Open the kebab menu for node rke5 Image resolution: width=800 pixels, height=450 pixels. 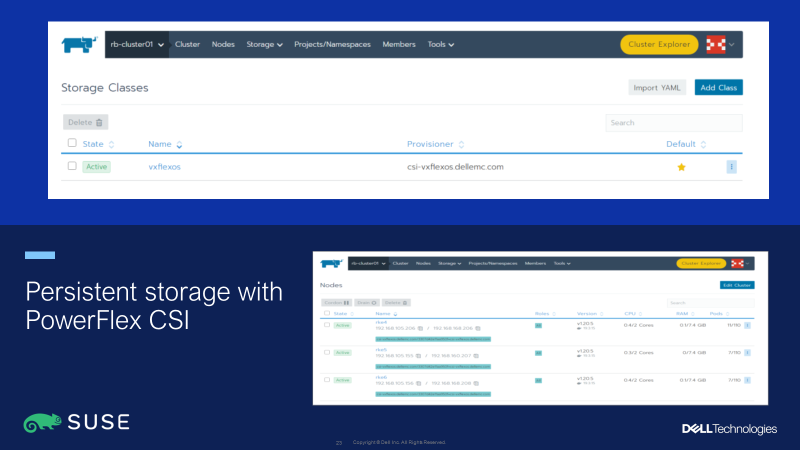[x=747, y=353]
